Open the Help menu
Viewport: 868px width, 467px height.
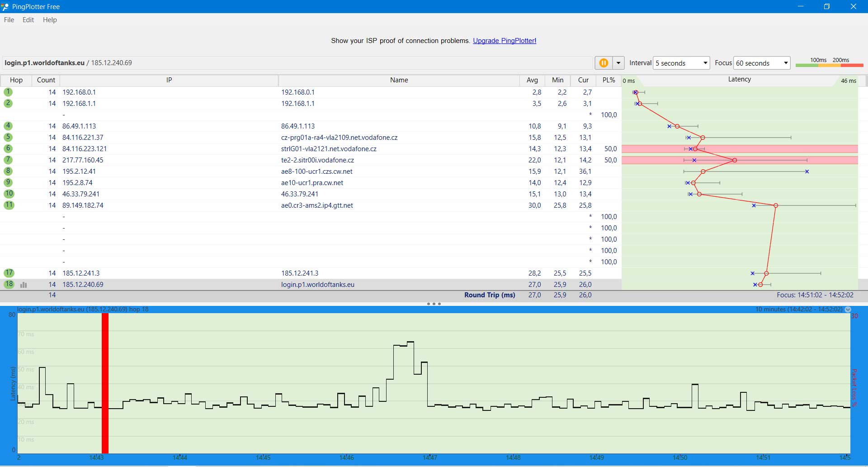50,20
